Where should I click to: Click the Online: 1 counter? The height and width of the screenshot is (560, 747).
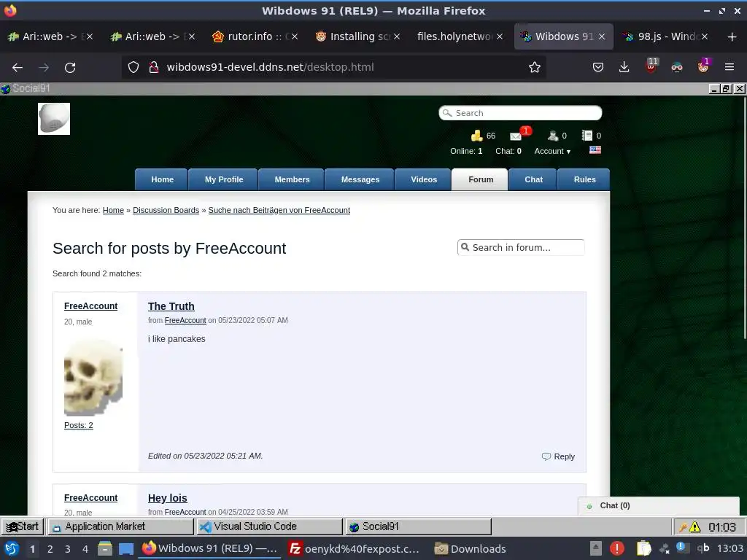466,151
